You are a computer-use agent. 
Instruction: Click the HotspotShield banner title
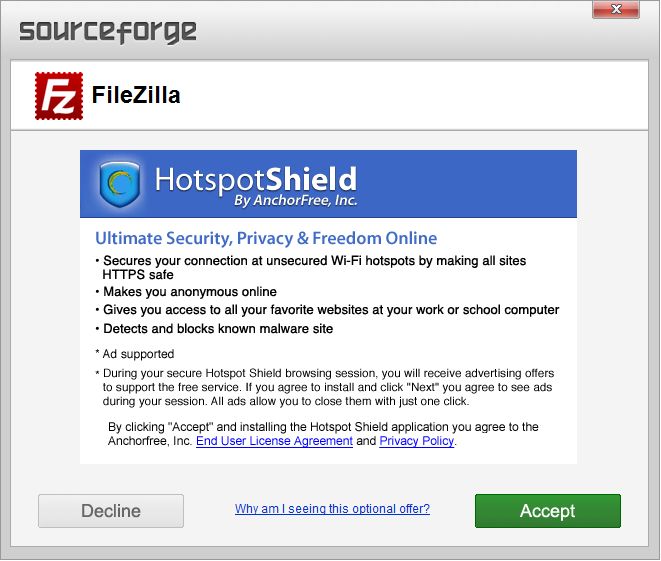(256, 180)
